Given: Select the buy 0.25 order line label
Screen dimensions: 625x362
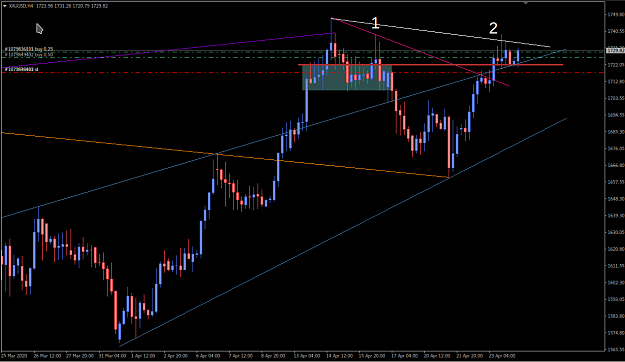Looking at the screenshot, I should (x=29, y=49).
